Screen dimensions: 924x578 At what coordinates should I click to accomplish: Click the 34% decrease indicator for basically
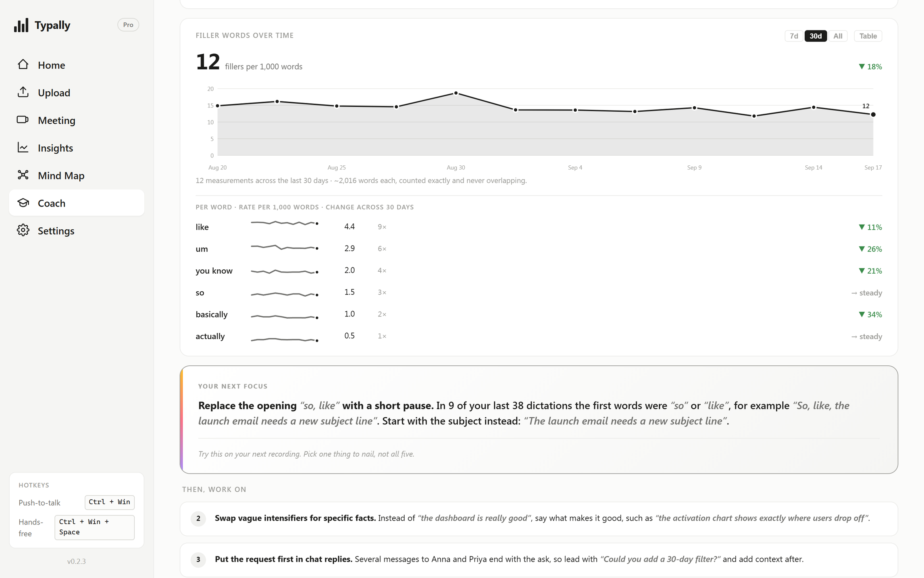coord(870,315)
